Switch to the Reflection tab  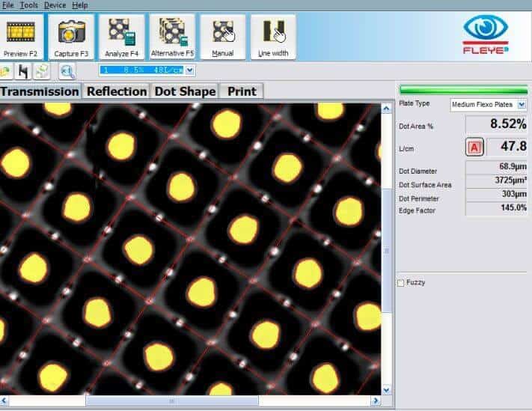tap(117, 91)
